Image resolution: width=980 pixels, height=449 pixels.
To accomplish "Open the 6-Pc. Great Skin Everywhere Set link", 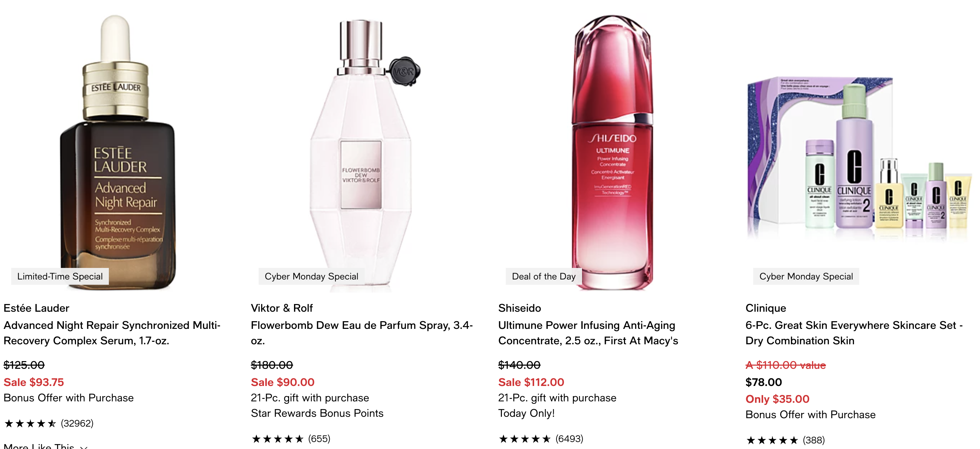I will point(854,333).
